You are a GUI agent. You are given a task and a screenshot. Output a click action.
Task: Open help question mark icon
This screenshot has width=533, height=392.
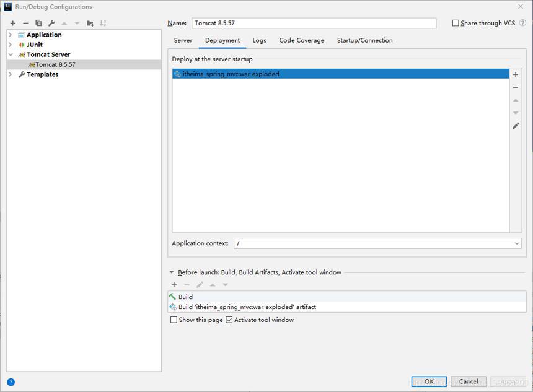[11, 382]
